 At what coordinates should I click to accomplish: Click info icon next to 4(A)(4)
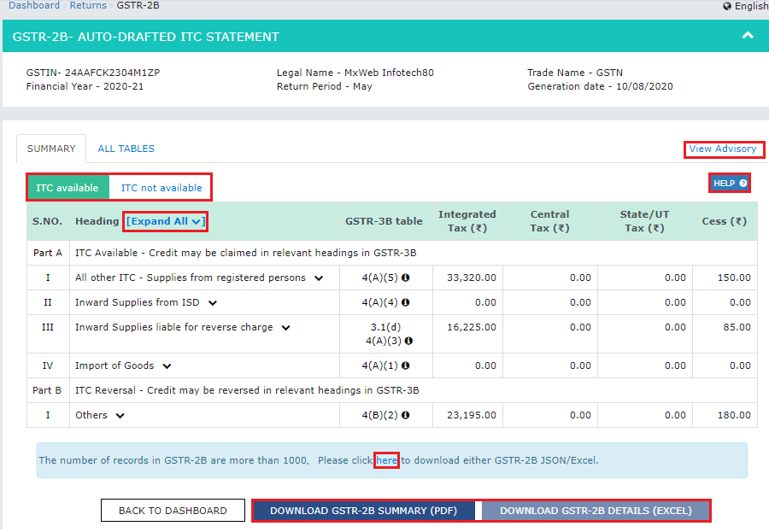[406, 302]
